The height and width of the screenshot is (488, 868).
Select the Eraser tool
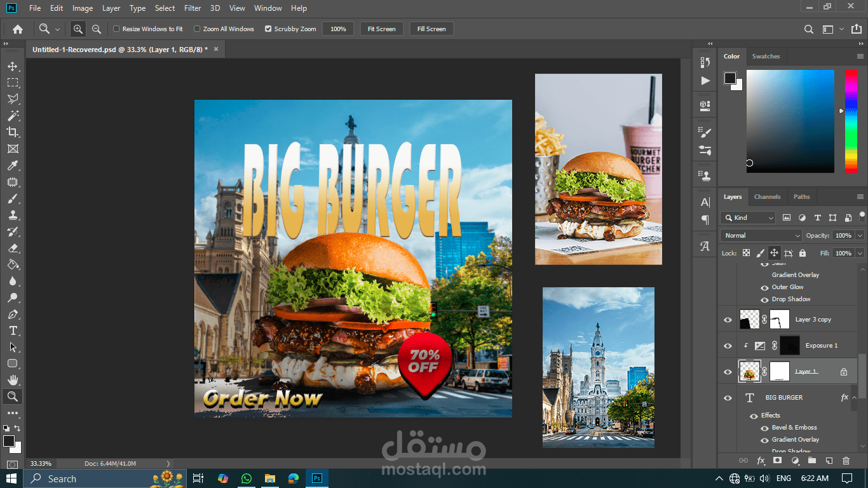[13, 248]
